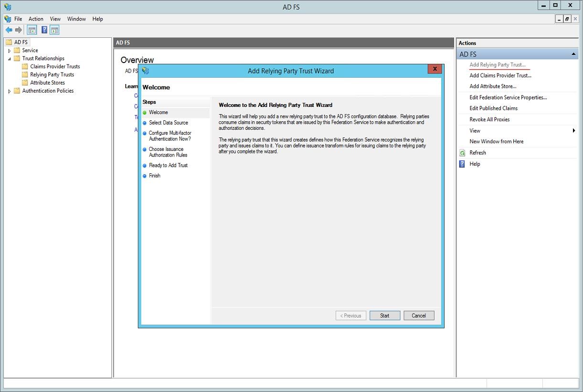Select the Relying Party Trusts folder icon
Viewport: 583px width, 392px height.
(25, 74)
